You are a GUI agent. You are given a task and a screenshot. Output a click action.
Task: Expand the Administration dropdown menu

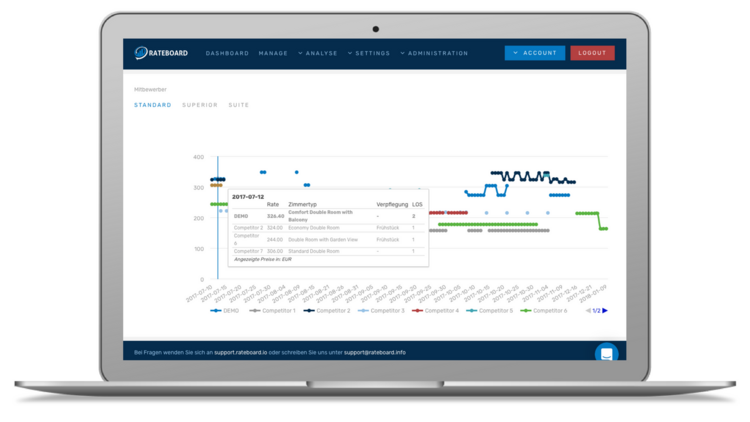[x=434, y=53]
